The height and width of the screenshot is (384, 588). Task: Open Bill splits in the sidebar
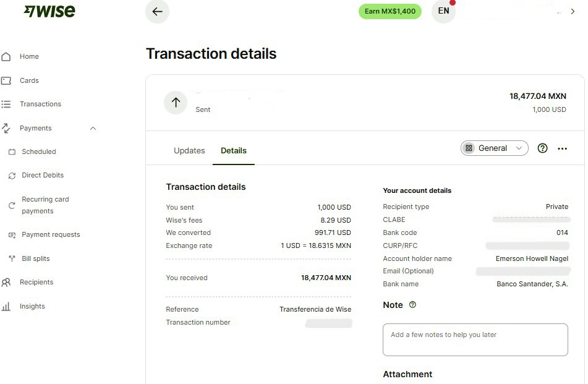36,258
